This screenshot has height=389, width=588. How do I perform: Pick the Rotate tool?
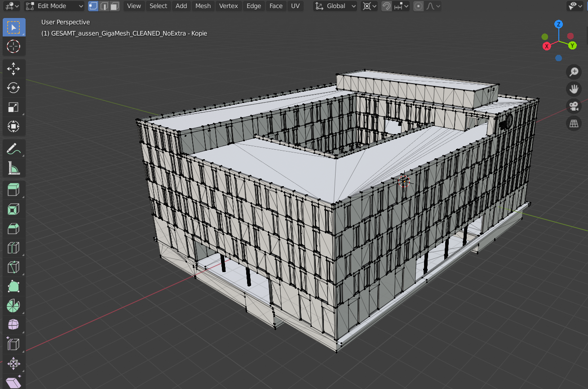[x=14, y=88]
